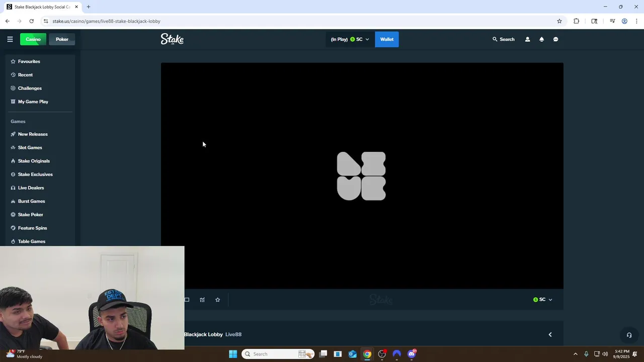
Task: Open the SC currency dropdown below game
Action: coord(543,300)
